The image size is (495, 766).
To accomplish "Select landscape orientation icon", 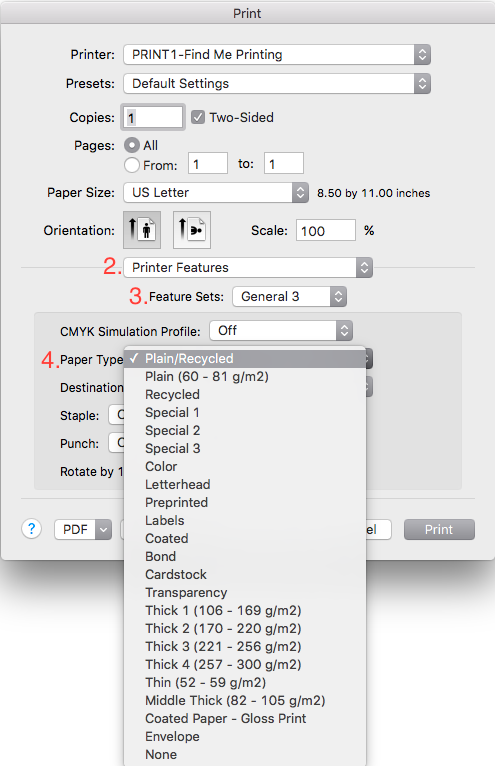I will [x=192, y=230].
